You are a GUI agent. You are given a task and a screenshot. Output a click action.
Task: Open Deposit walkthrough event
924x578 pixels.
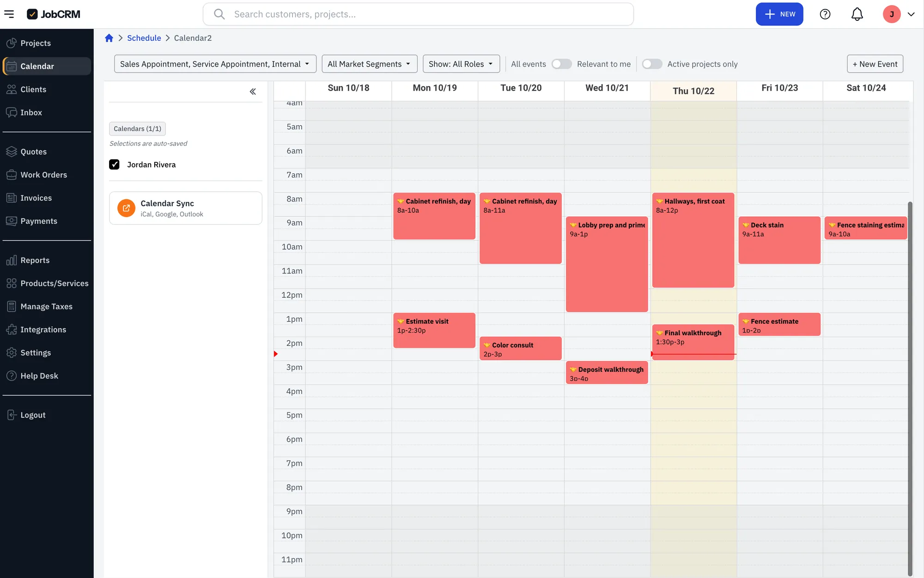[x=607, y=373]
